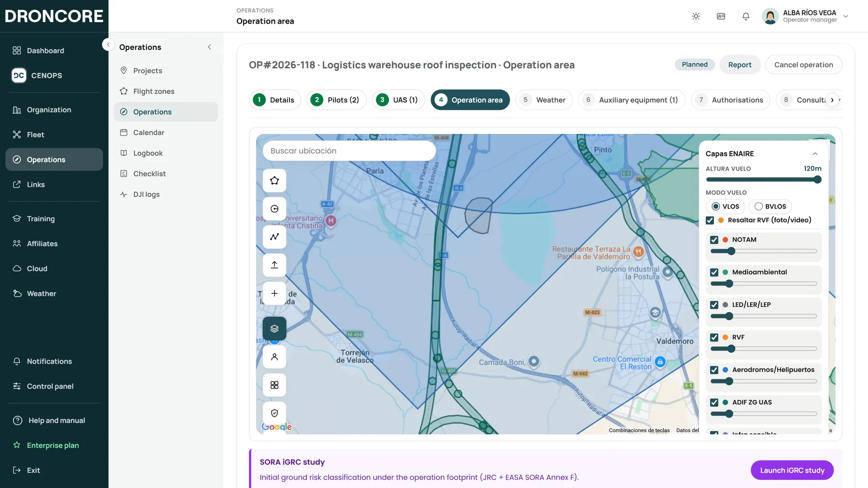Select the circle drawing tool on map
This screenshot has height=488, width=868.
tap(274, 209)
